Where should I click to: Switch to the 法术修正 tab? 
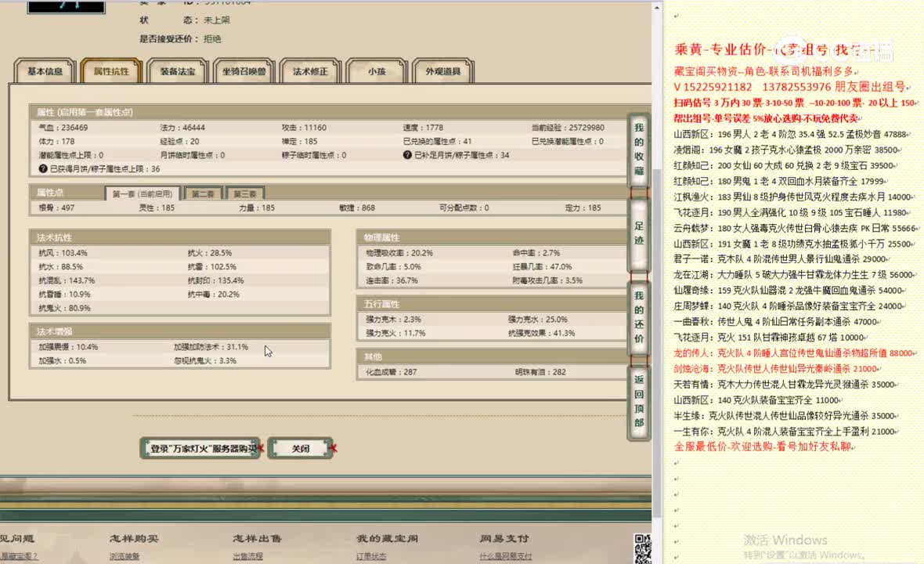pos(310,71)
